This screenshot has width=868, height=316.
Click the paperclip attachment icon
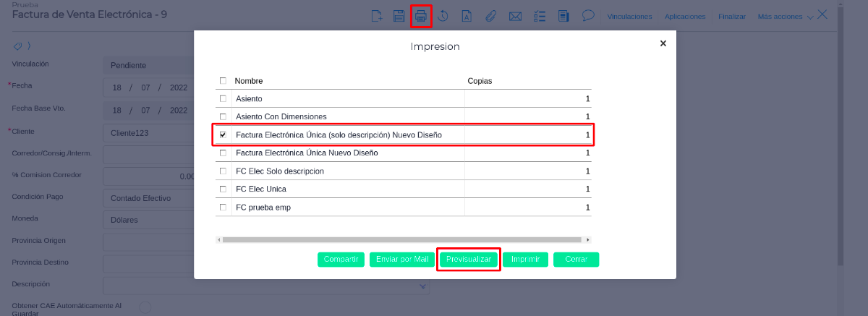click(490, 16)
